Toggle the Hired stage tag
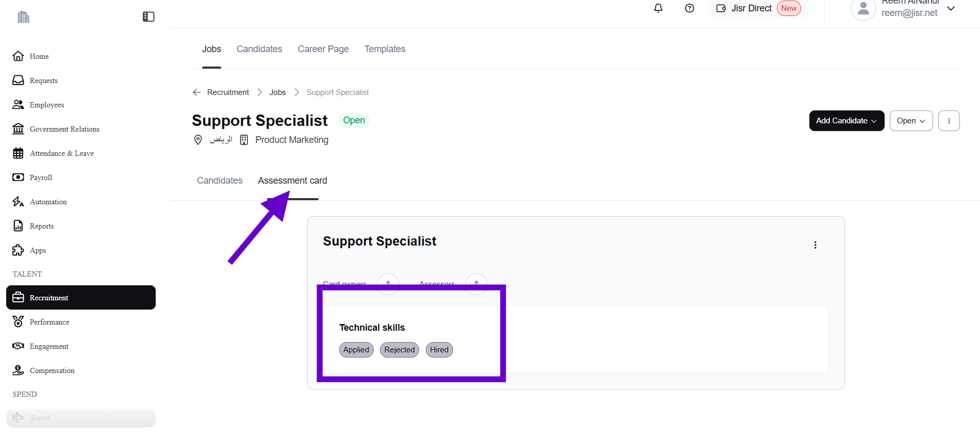Viewport: 980px width, 437px height. click(x=439, y=350)
